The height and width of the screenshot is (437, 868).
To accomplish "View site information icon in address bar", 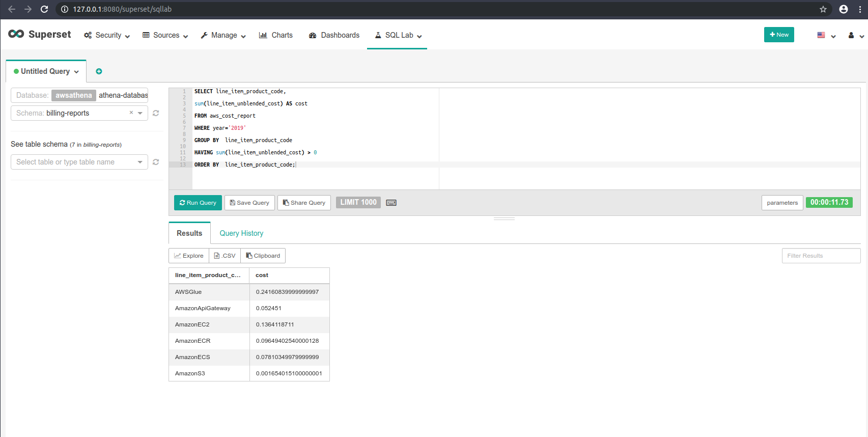I will click(65, 9).
